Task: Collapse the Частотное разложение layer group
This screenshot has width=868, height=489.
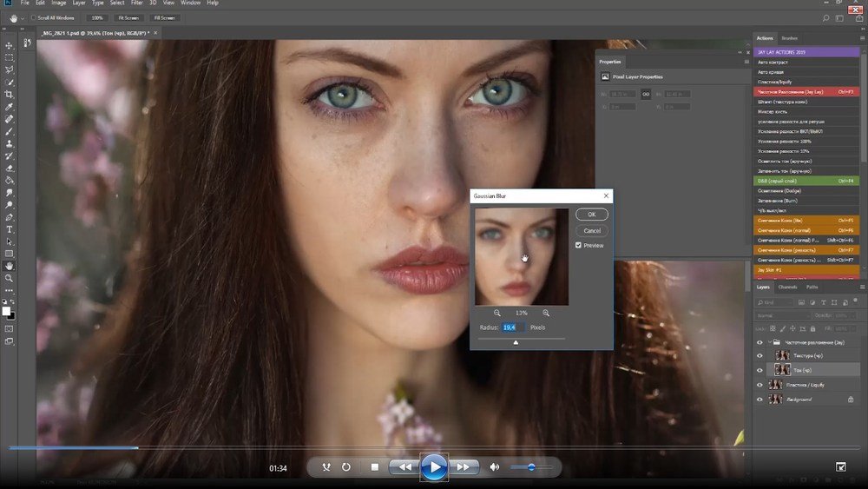Action: pyautogui.click(x=768, y=342)
